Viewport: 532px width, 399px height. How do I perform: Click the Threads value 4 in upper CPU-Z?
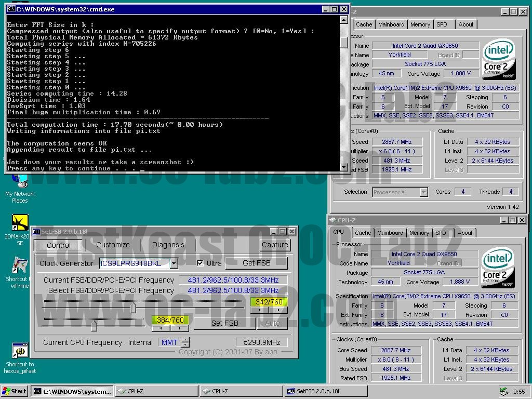[x=511, y=192]
